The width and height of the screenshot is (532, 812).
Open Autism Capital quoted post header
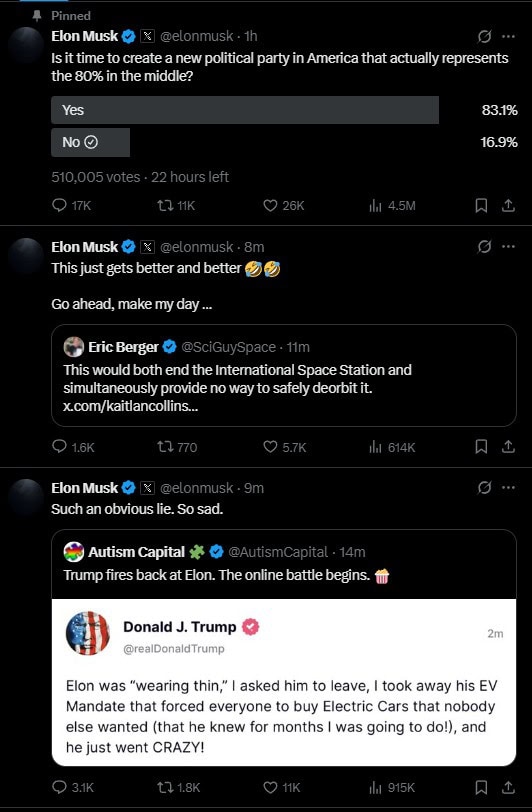point(214,552)
